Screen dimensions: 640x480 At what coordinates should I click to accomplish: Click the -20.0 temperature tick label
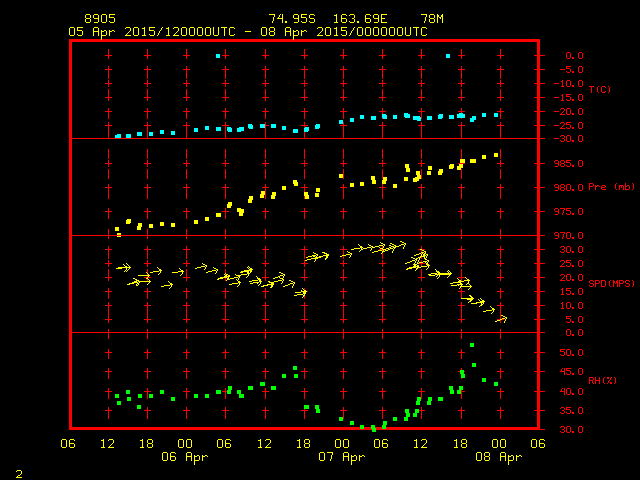[x=569, y=111]
